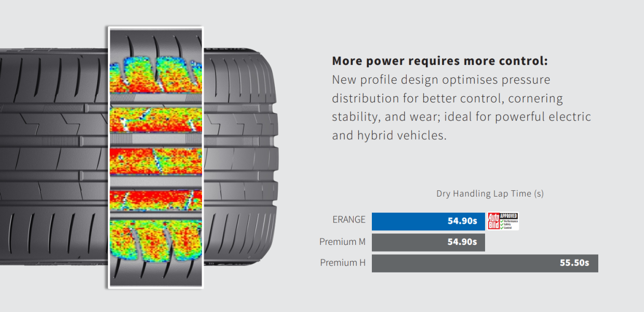Click the tire tread right of pressure map
Screen dimensions: 644x312
[239, 156]
